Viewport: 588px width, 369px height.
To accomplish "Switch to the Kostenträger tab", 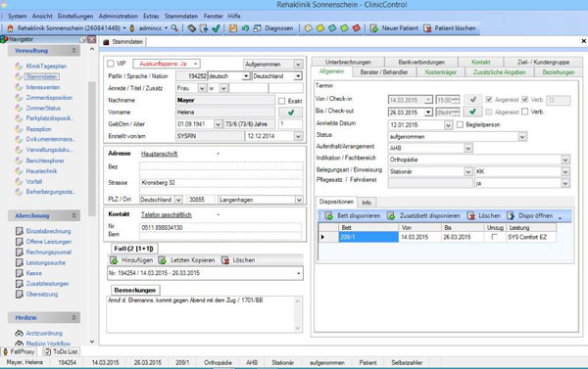I will tap(441, 71).
